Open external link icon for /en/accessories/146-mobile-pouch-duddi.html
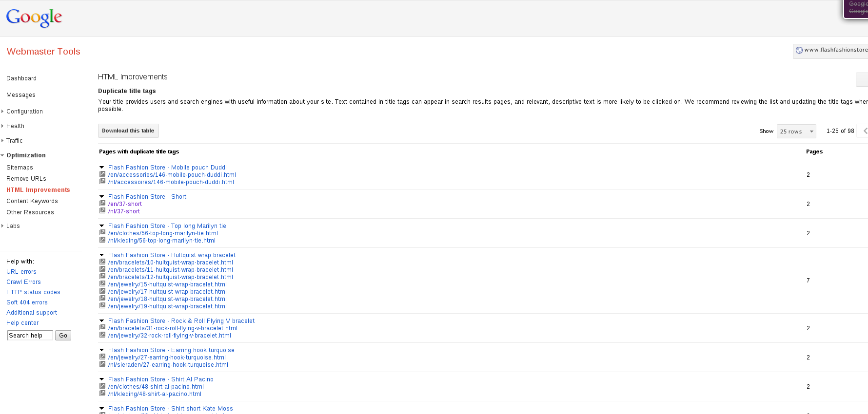 point(102,174)
